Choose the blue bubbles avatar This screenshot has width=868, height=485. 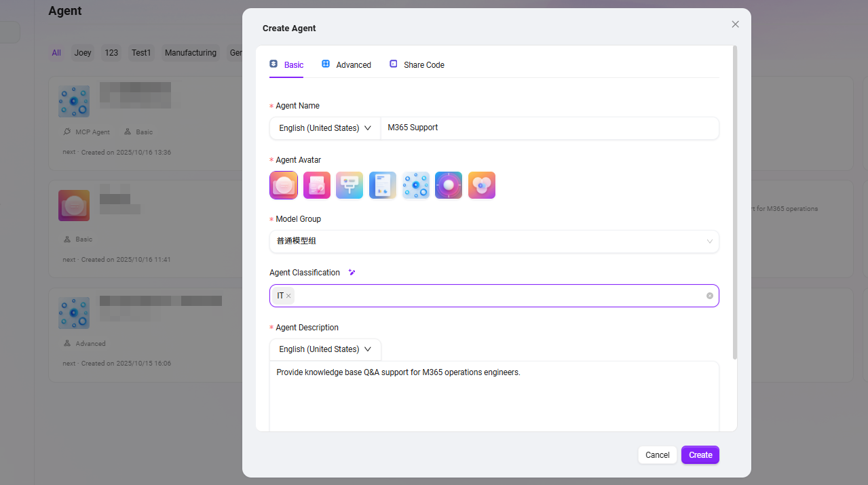(415, 185)
